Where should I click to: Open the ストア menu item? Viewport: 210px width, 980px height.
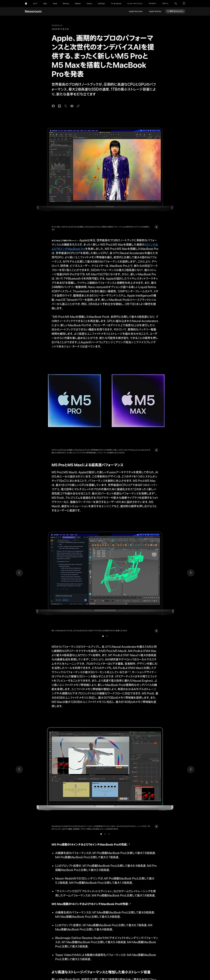35,3
